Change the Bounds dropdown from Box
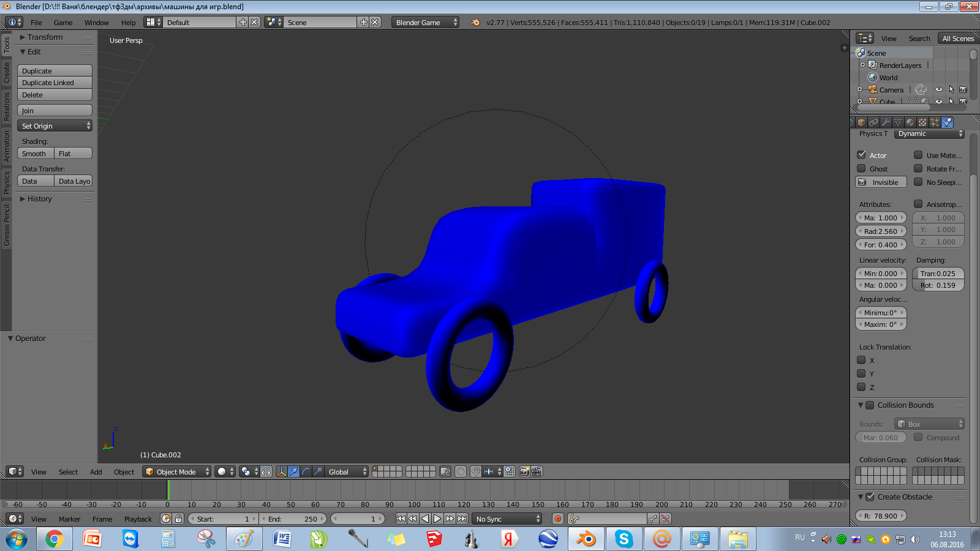Screen dimensions: 980x551 [929, 423]
